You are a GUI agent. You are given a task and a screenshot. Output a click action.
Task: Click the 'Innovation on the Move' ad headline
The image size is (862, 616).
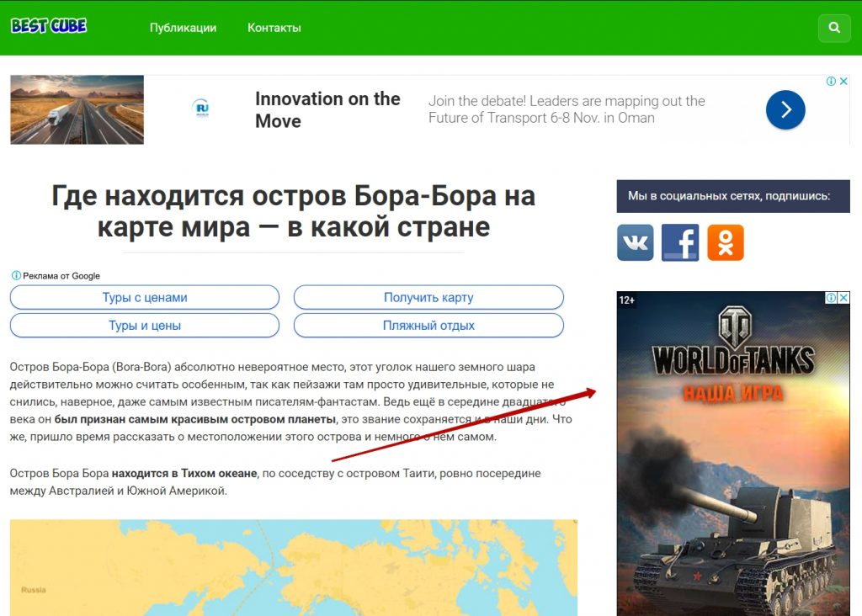click(x=327, y=109)
